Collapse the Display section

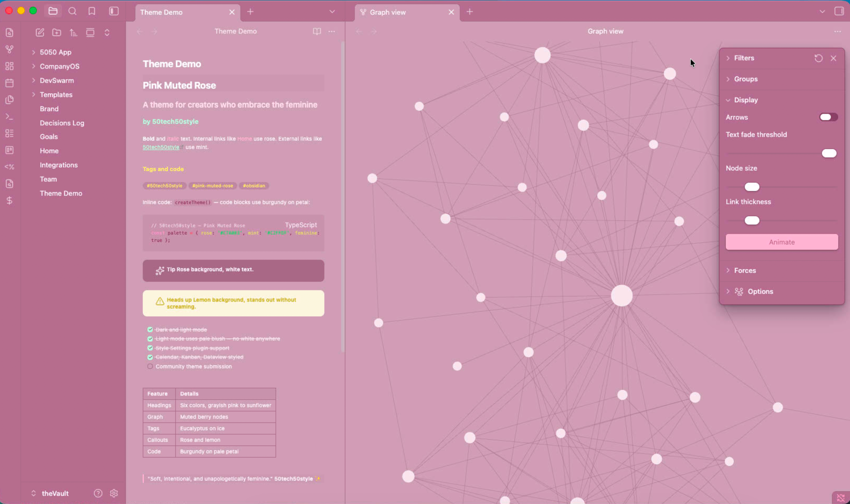(745, 100)
